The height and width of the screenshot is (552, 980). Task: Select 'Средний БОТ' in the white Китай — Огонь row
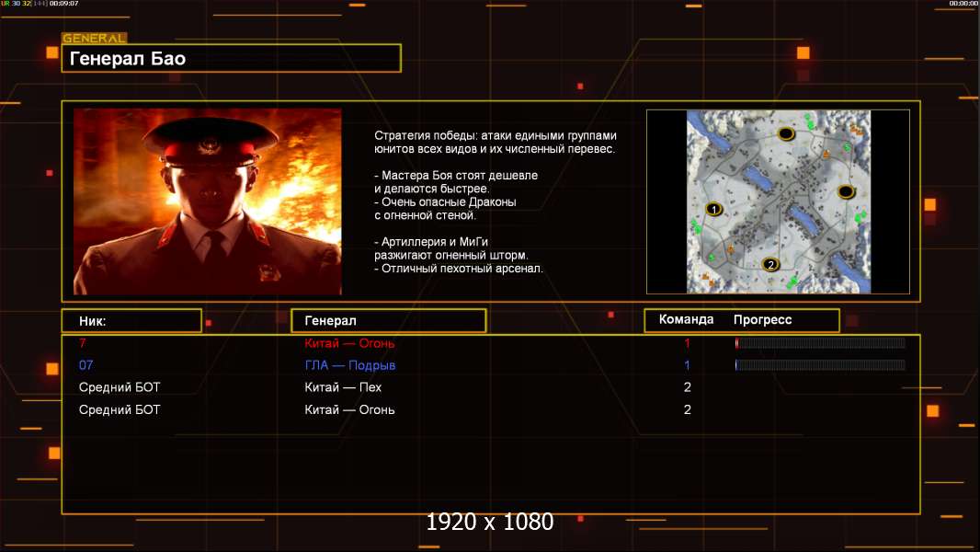click(120, 409)
